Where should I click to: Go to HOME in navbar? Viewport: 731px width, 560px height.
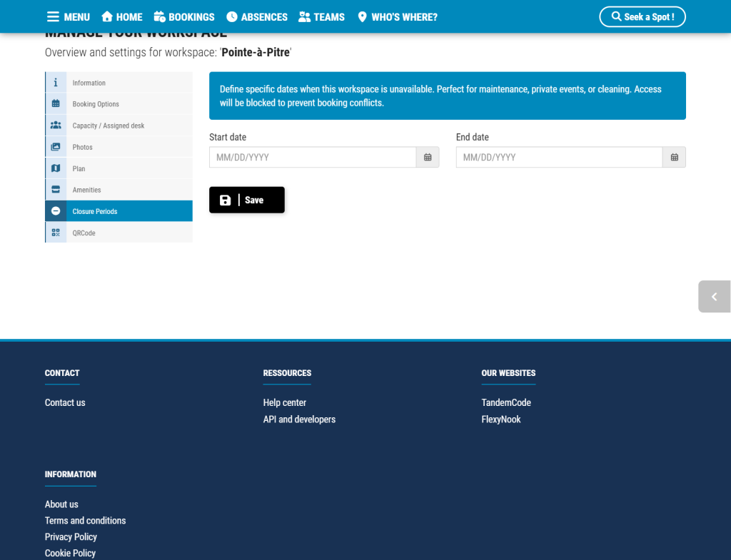coord(129,17)
